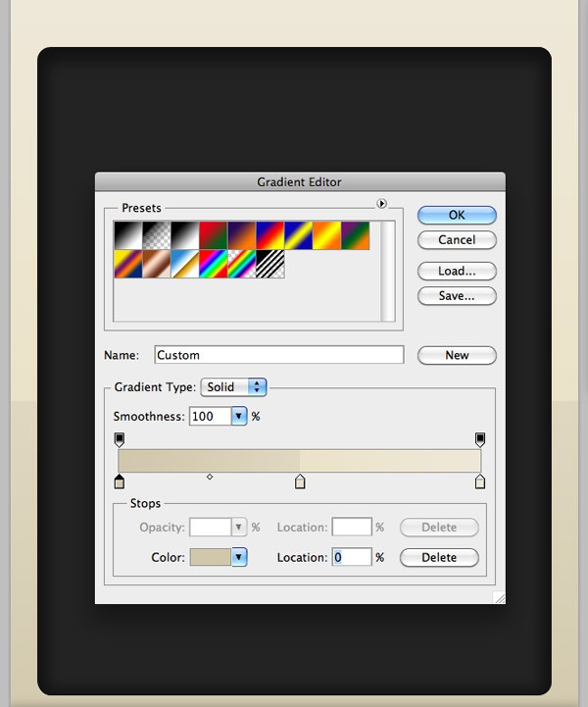Image resolution: width=588 pixels, height=707 pixels.
Task: Select the transparent rainbow gradient preset
Action: (242, 264)
